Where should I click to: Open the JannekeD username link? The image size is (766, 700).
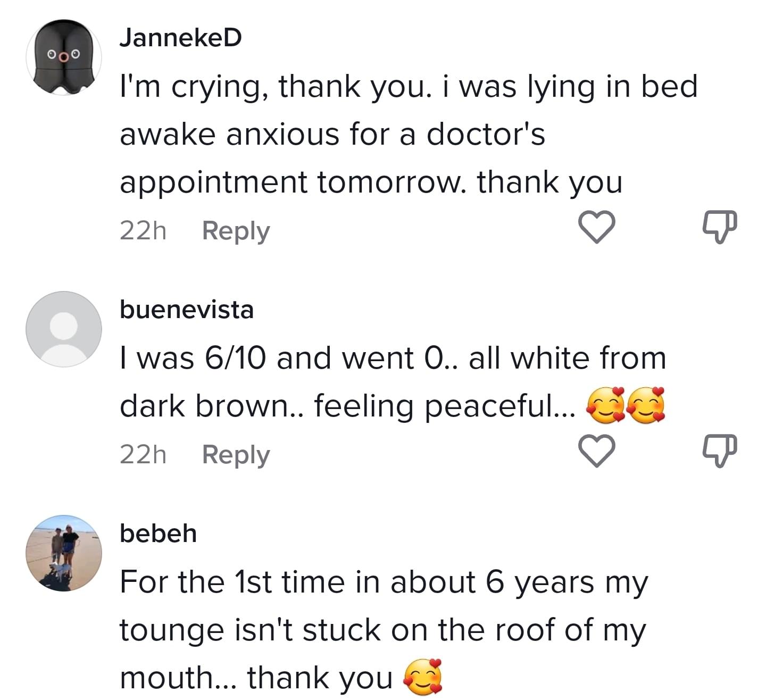click(x=180, y=38)
